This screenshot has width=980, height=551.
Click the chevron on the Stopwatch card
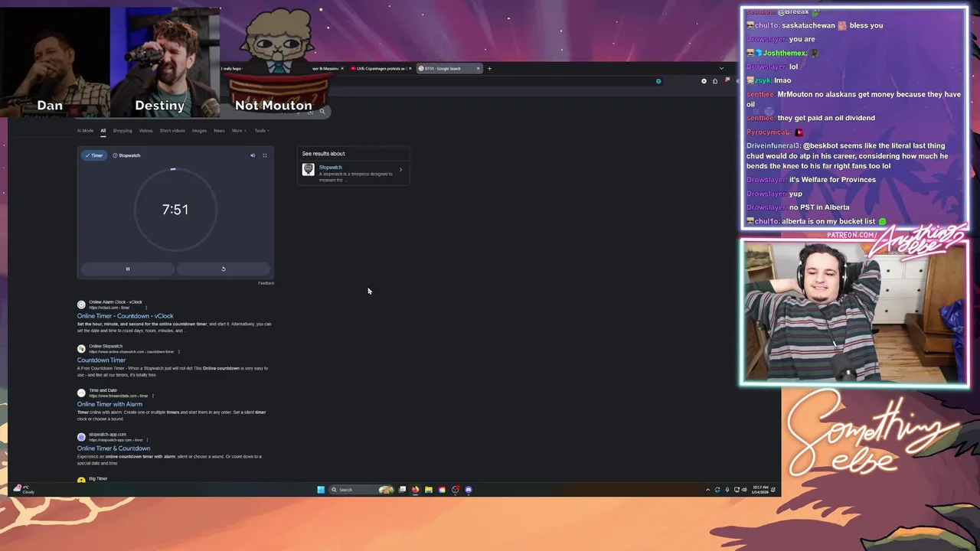tap(400, 170)
